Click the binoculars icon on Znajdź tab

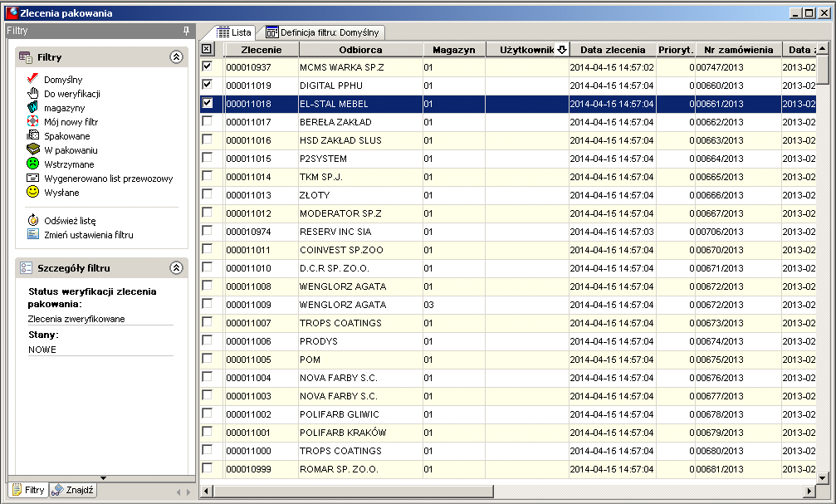point(57,490)
